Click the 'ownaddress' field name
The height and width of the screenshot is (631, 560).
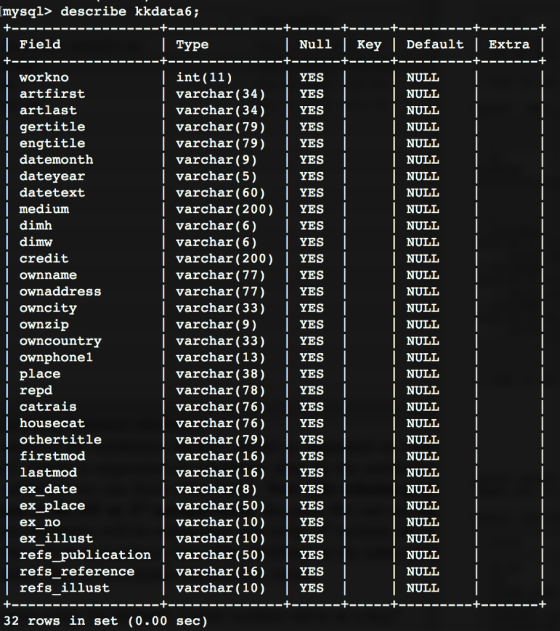[60, 292]
